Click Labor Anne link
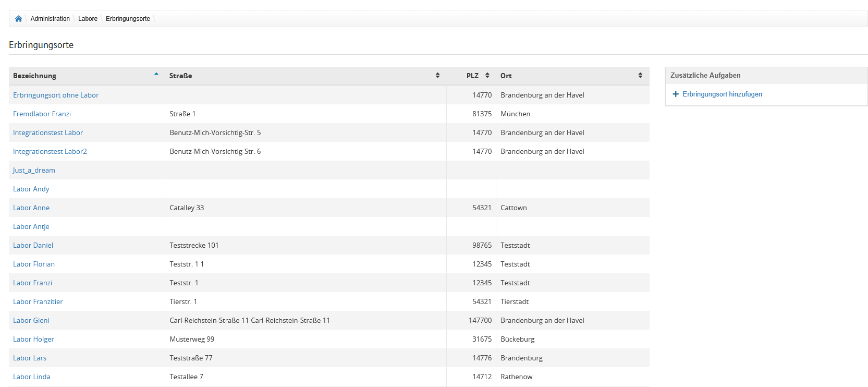868x387 pixels. click(x=31, y=208)
